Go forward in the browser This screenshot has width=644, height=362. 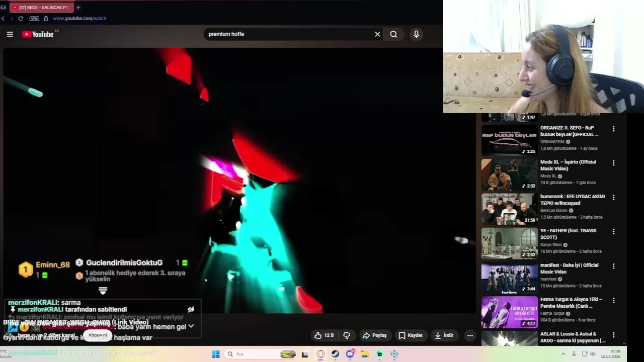click(x=12, y=19)
